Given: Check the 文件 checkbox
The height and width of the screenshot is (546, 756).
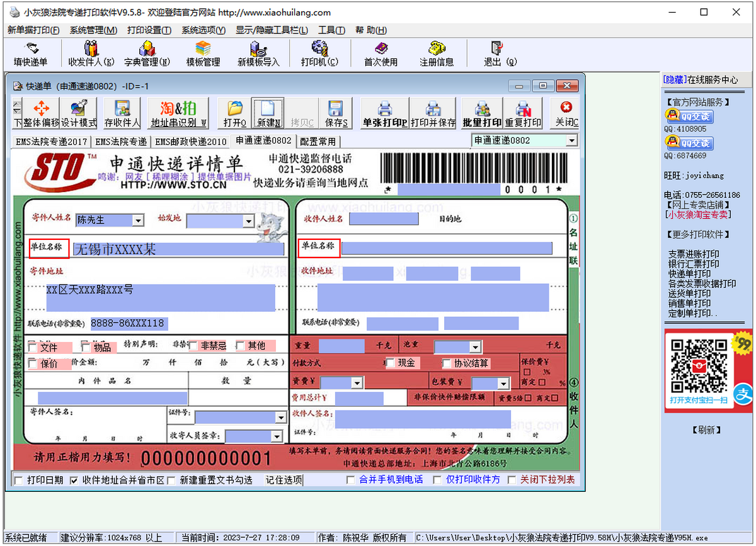Looking at the screenshot, I should (33, 346).
